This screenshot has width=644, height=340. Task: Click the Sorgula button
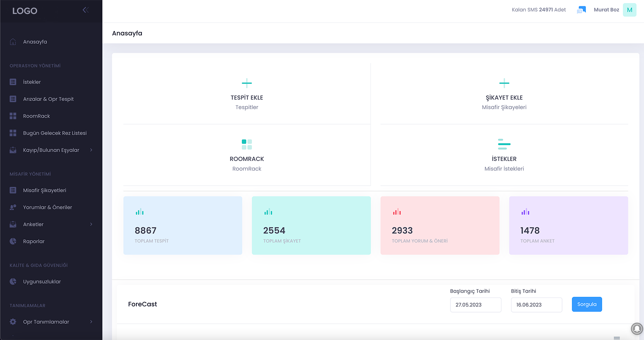(x=587, y=304)
